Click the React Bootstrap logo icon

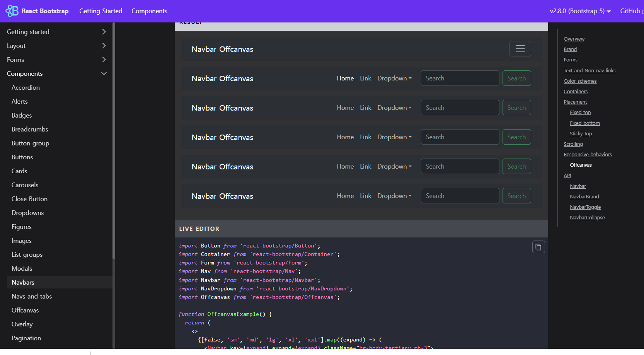click(12, 11)
